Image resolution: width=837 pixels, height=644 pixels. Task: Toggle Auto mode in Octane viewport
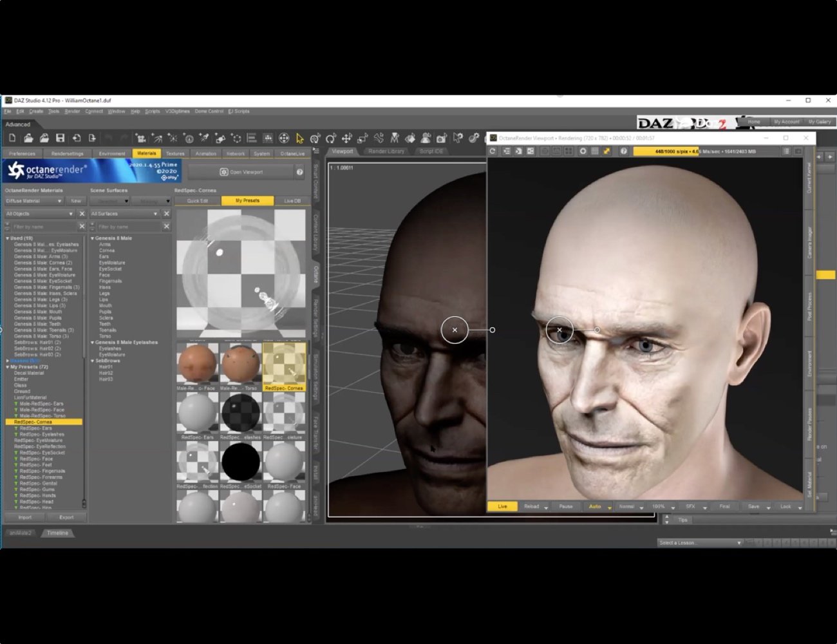pos(595,506)
